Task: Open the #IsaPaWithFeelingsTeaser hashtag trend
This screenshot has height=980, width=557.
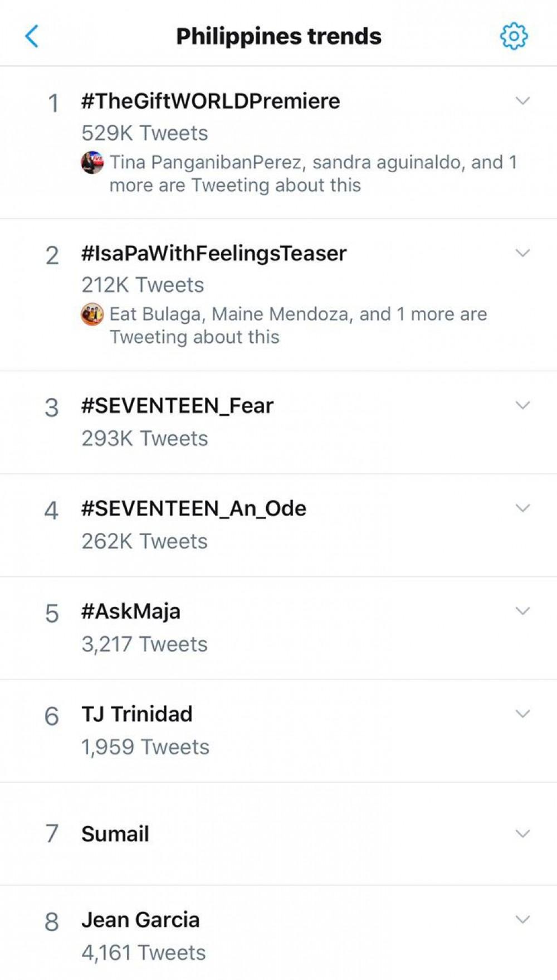Action: click(x=214, y=254)
